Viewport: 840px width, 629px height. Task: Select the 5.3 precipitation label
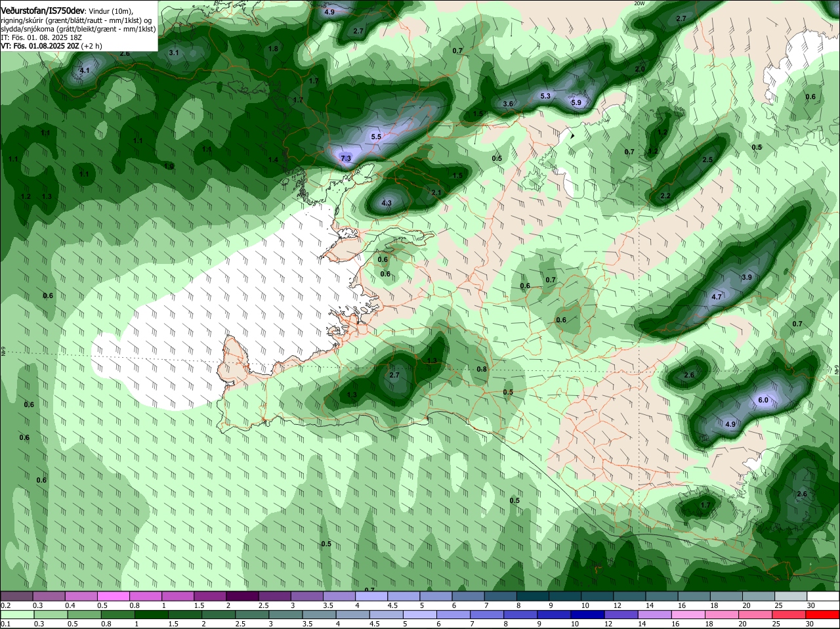point(545,96)
